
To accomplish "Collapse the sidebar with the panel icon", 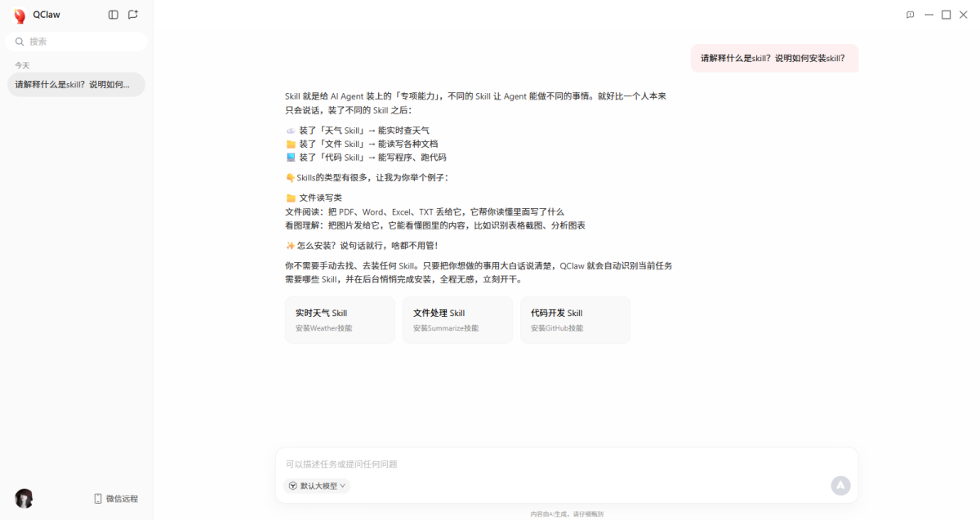I will 114,15.
